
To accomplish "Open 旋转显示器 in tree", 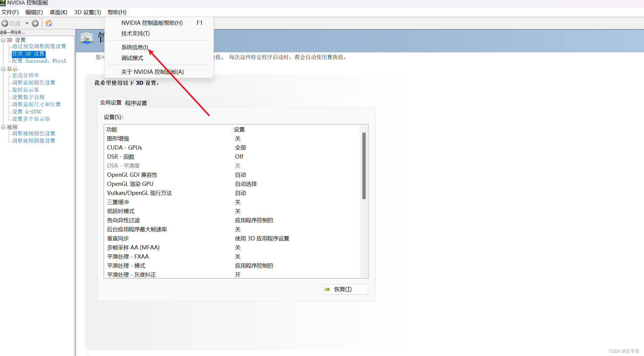I will point(25,90).
